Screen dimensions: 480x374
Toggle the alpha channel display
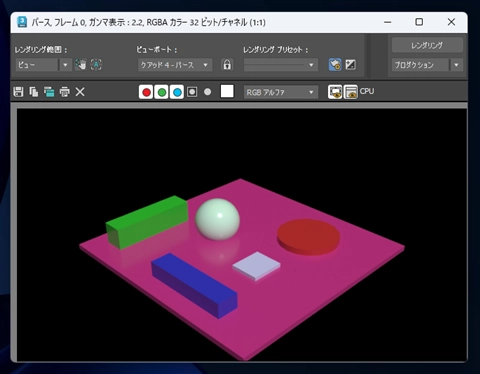pos(192,92)
